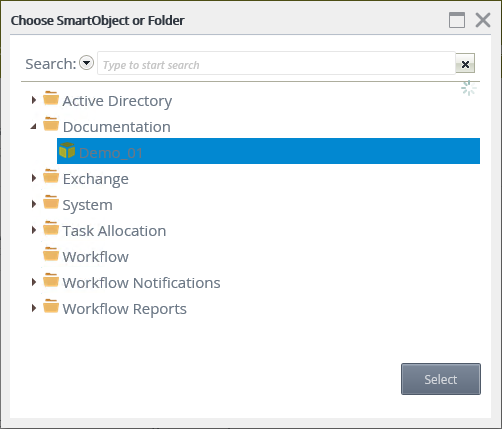This screenshot has width=502, height=429.
Task: Maximize the Choose SmartObject dialog
Action: coord(457,20)
